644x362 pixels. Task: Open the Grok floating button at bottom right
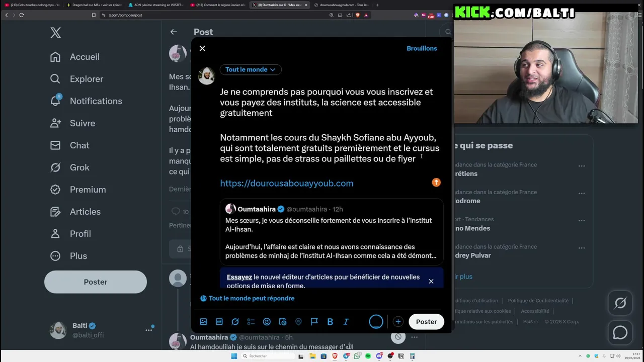(x=620, y=303)
